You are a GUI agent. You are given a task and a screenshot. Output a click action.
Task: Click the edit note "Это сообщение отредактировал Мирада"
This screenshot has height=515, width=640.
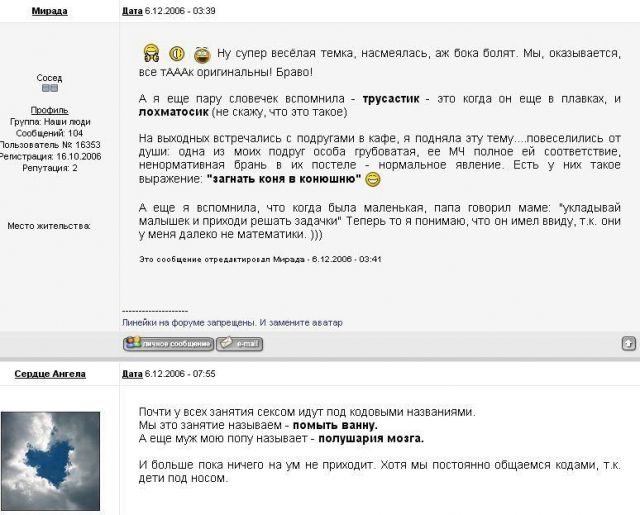260,259
